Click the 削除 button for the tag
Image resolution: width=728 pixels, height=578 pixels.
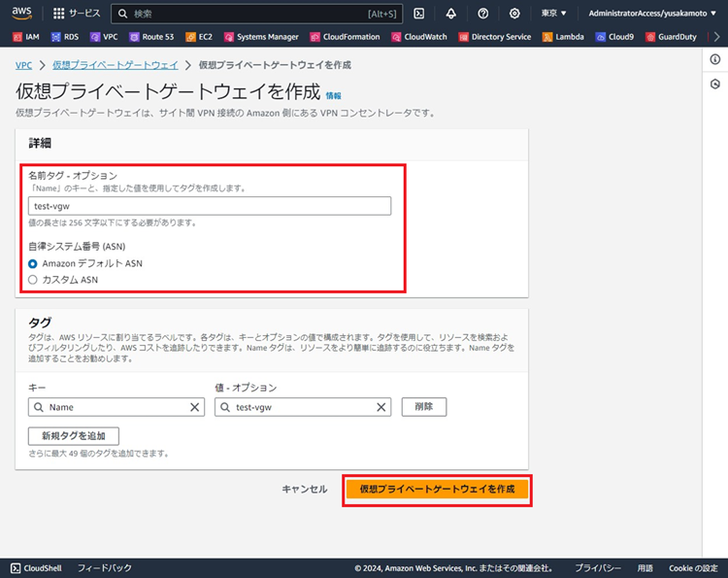[423, 407]
